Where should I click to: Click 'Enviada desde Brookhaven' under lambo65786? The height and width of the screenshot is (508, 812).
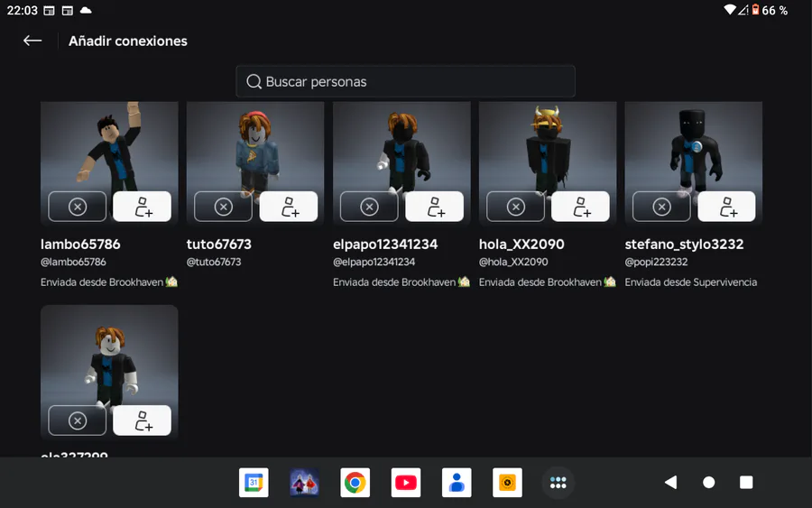click(x=109, y=282)
